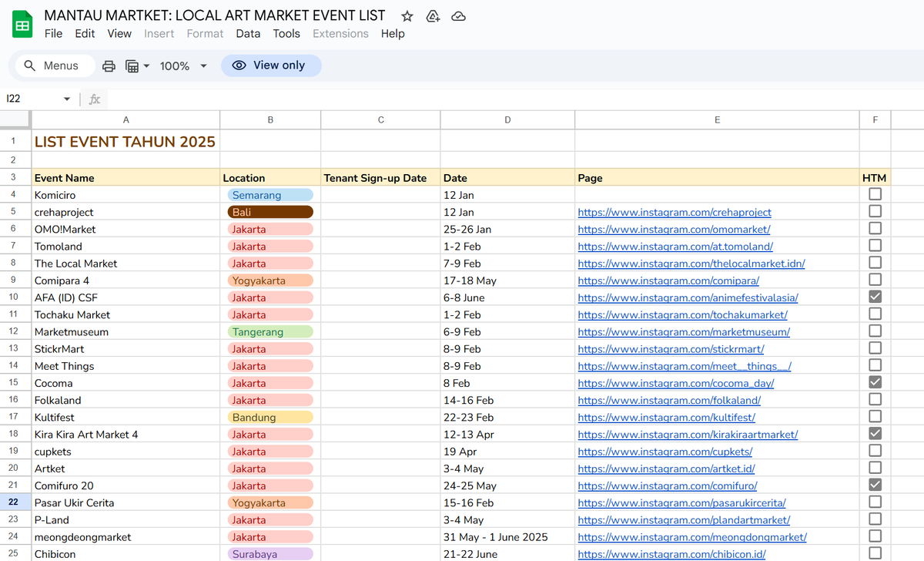924x561 pixels.
Task: Select the 31 May - 1 June 2025 cell
Action: (507, 537)
